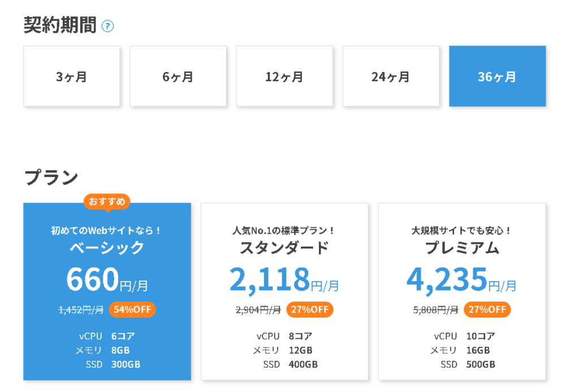Choose the 12ヶ月 contract period

284,76
